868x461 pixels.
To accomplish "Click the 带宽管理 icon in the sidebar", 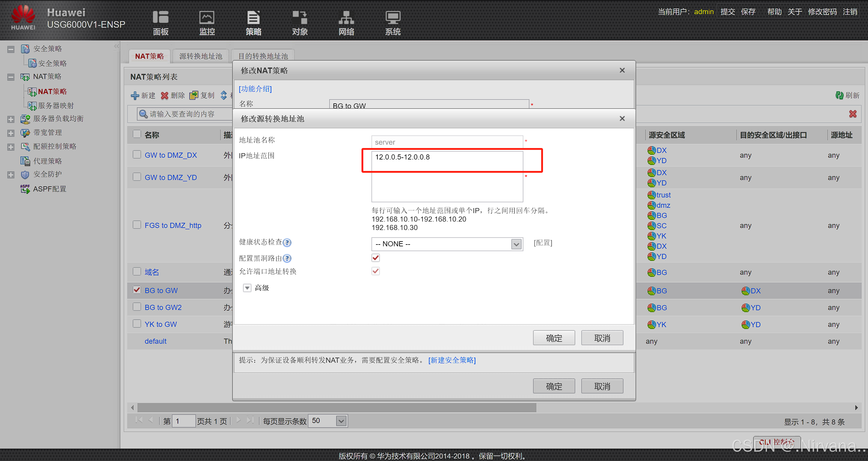I will [25, 133].
